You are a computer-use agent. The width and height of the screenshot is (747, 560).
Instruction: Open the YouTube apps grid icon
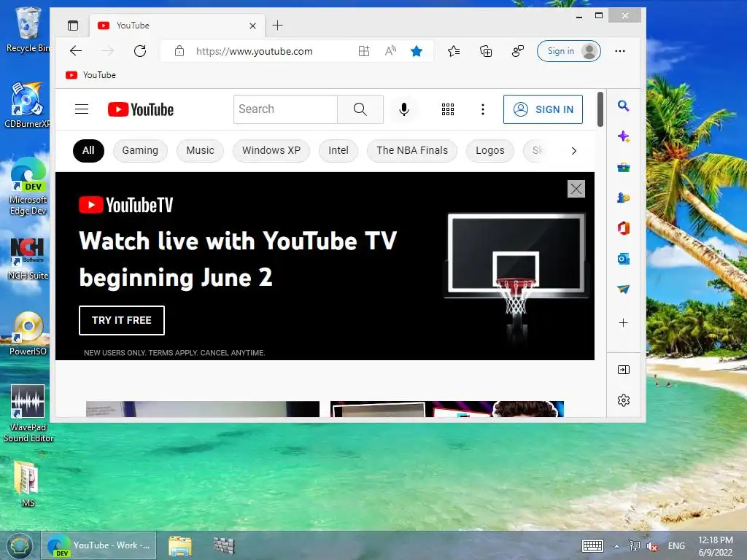(448, 109)
